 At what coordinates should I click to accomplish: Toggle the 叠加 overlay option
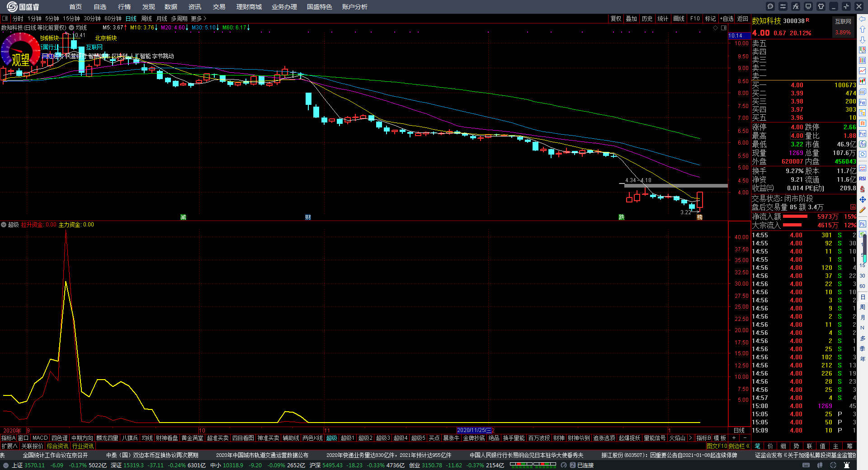point(631,19)
